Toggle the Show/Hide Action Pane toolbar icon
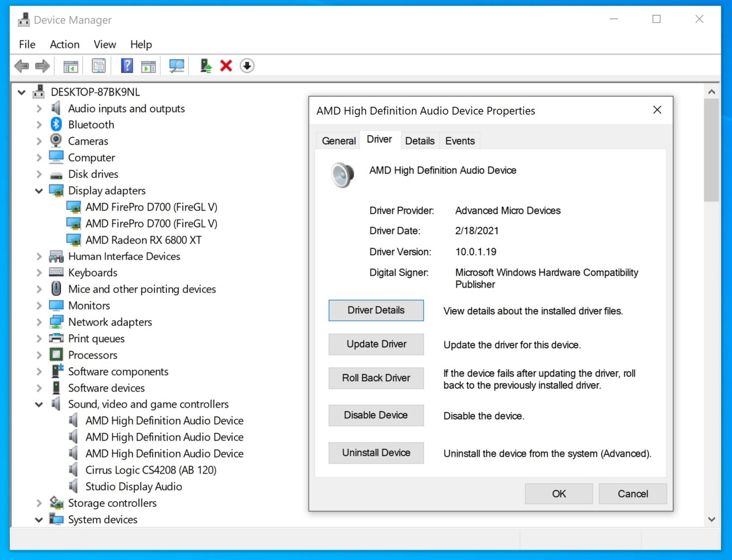The image size is (732, 560). [x=148, y=66]
